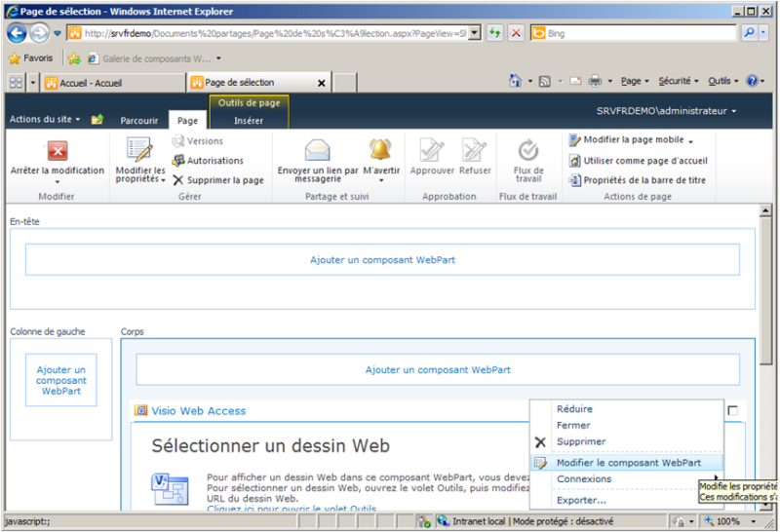Image resolution: width=780 pixels, height=532 pixels.
Task: Open the IE Page menu dropdown
Action: click(635, 81)
